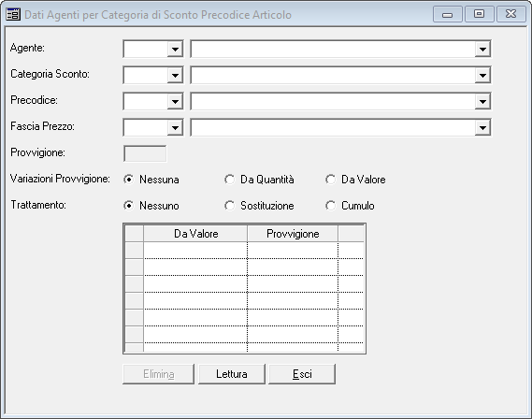Click the Lettura button
The height and width of the screenshot is (419, 532).
click(x=231, y=374)
